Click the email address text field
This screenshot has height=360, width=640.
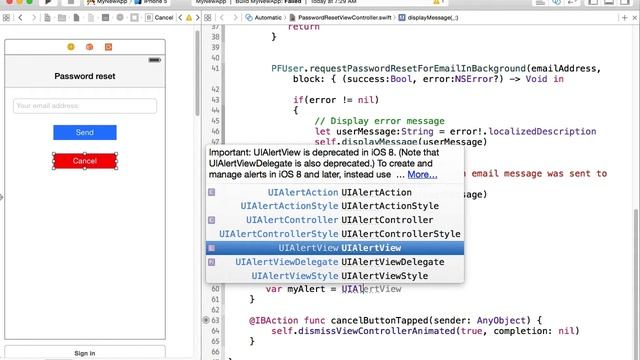point(85,106)
